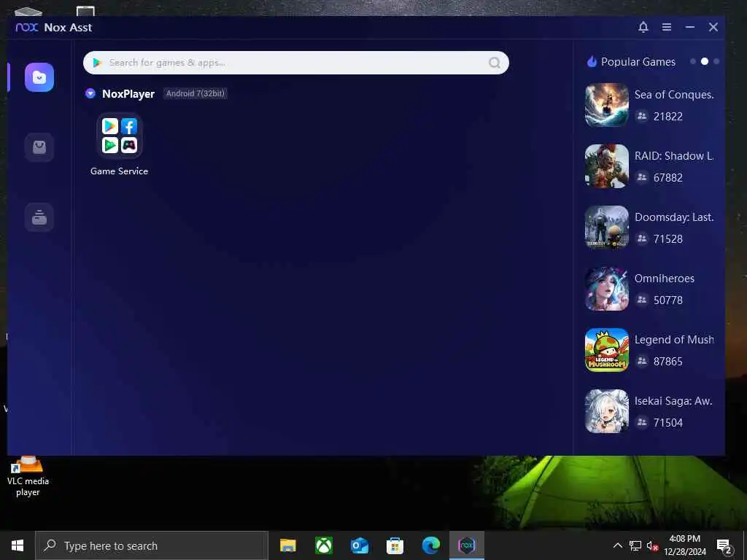Select second Popular Games page dot
Viewport: 747px width, 560px height.
(x=705, y=61)
